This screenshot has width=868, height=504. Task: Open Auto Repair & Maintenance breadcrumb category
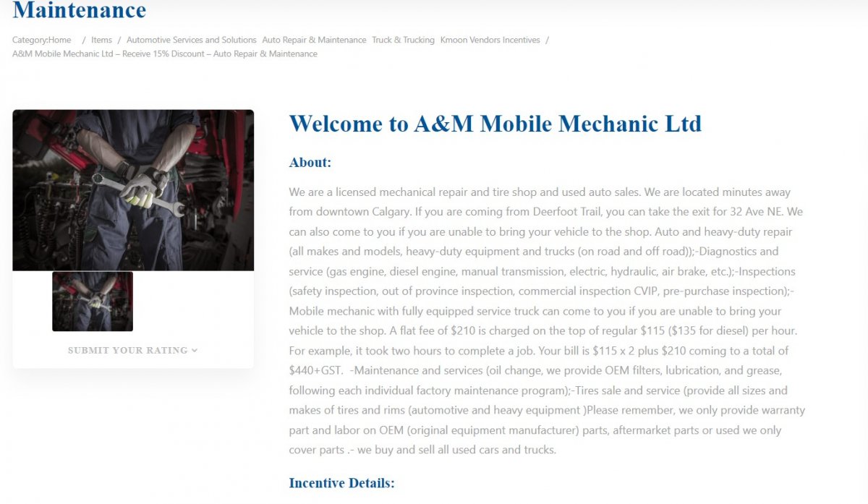314,40
